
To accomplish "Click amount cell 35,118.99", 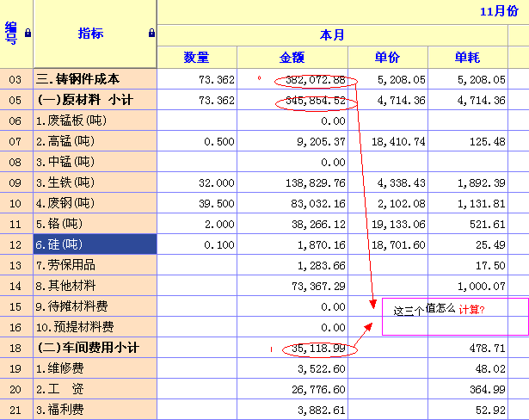I will pyautogui.click(x=292, y=348).
